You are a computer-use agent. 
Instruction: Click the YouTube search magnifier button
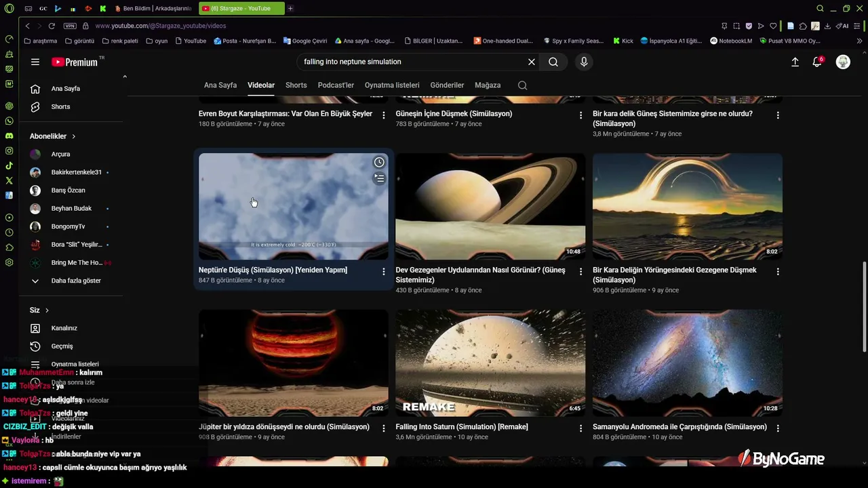coord(553,62)
